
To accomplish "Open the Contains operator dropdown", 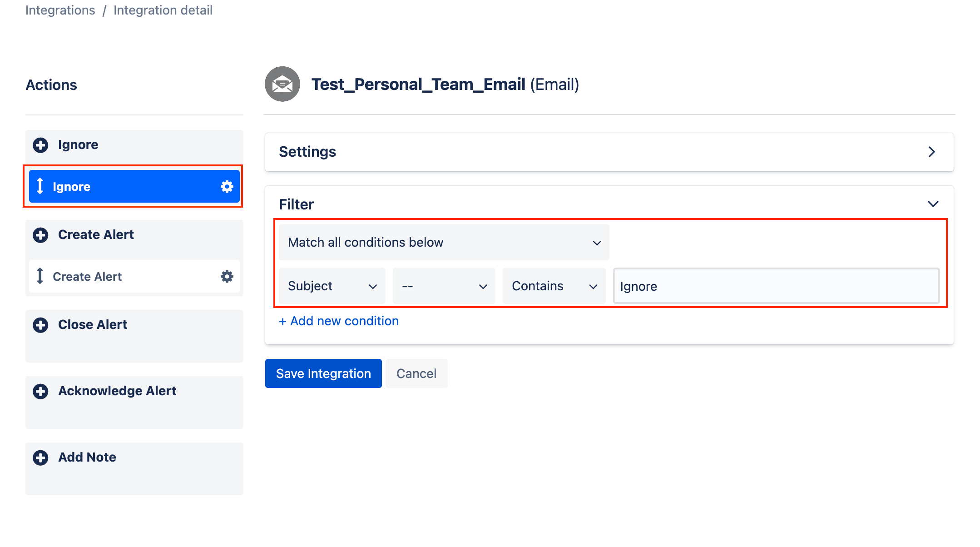I will pyautogui.click(x=554, y=286).
